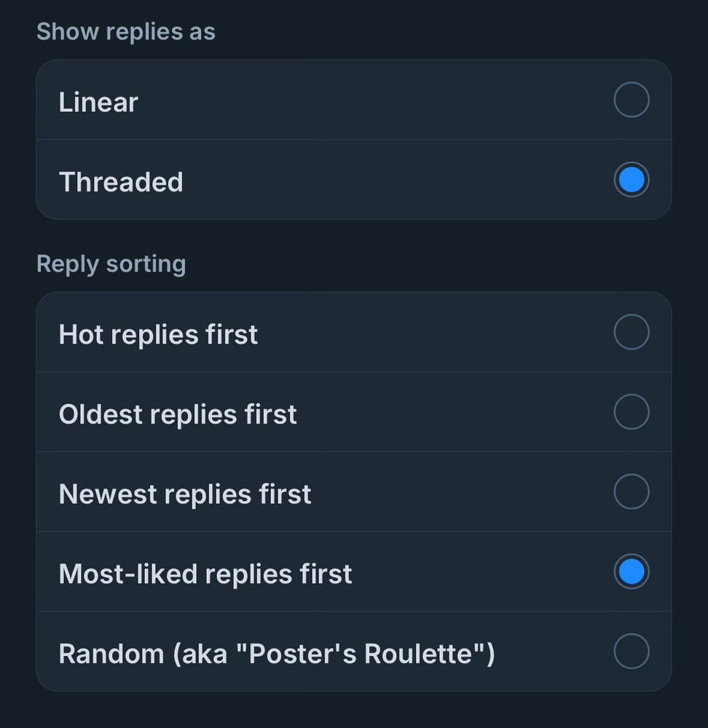Viewport: 708px width, 728px height.
Task: Click the "Linear" option label text
Action: [98, 103]
